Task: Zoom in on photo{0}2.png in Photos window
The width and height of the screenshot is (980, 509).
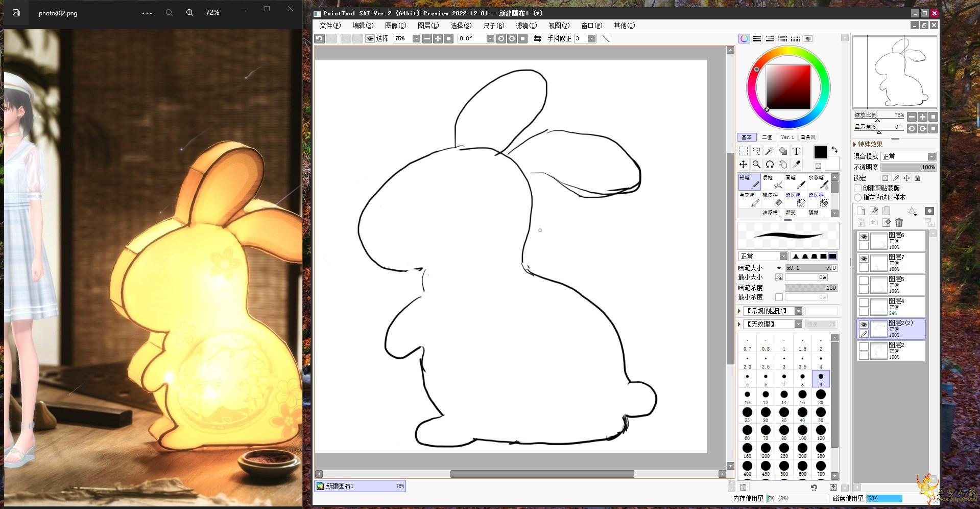Action: tap(190, 13)
